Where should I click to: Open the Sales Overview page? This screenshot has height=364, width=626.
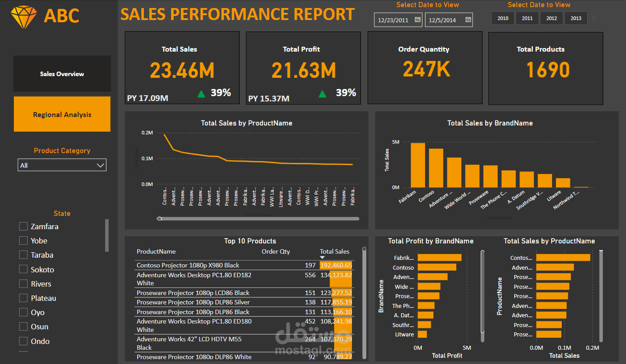(x=62, y=74)
